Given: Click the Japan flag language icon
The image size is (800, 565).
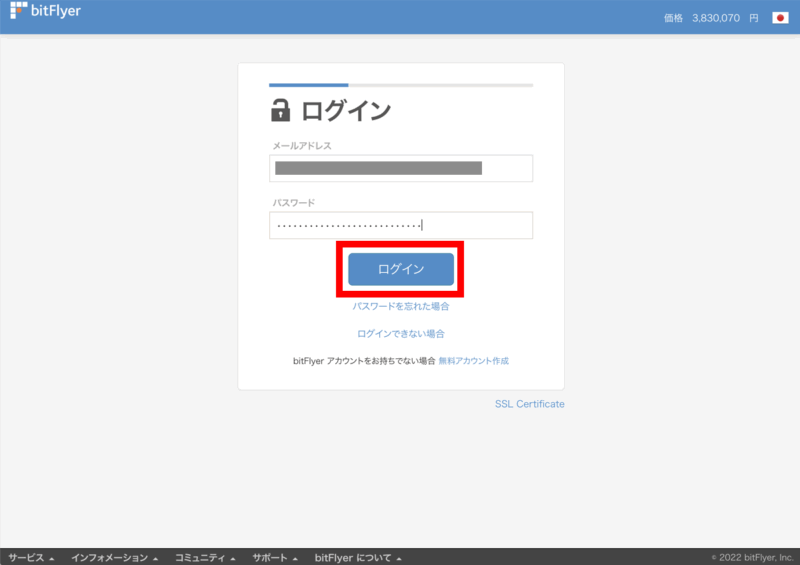Looking at the screenshot, I should click(x=780, y=18).
